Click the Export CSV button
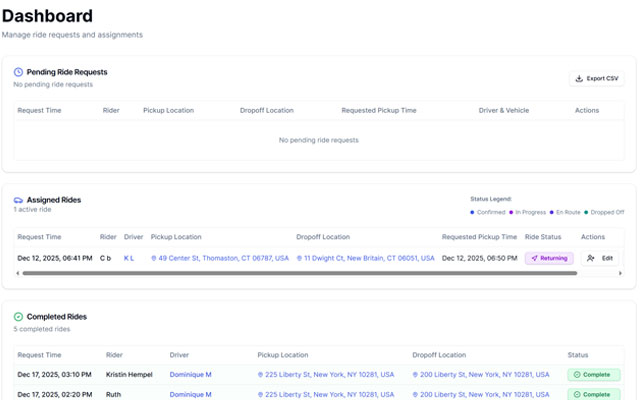This screenshot has width=640, height=400. (x=596, y=78)
